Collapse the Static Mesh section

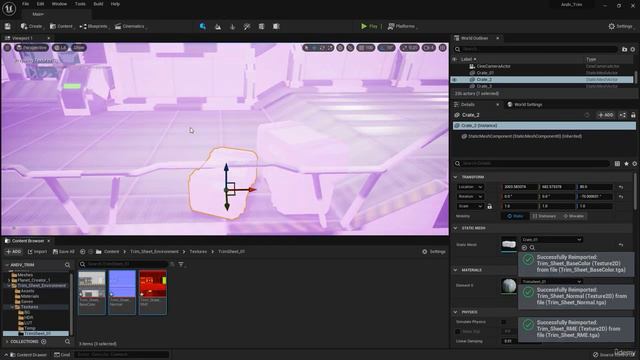click(x=456, y=228)
